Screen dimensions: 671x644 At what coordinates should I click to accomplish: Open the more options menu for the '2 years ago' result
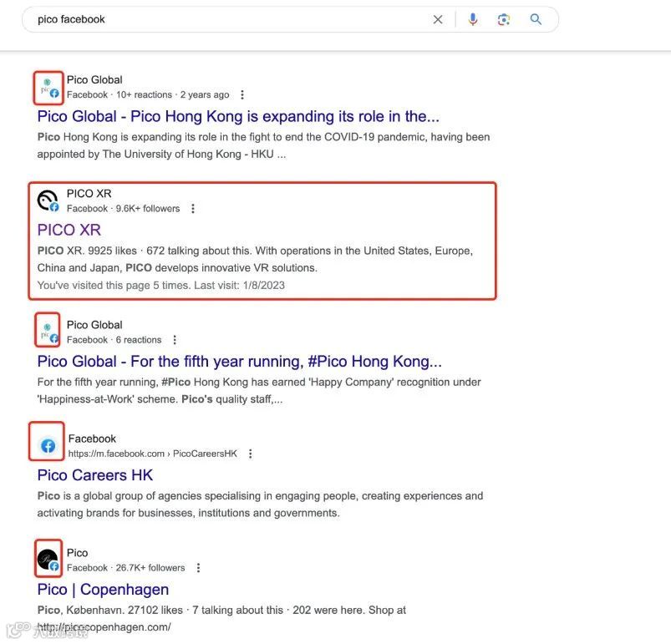242,94
